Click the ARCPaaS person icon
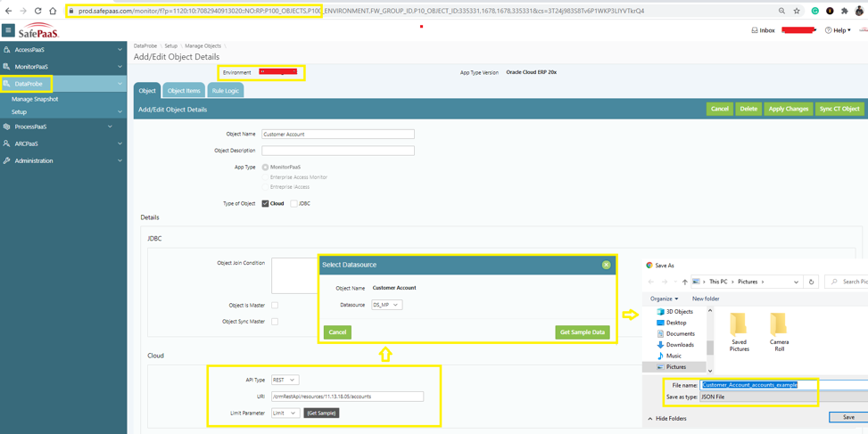The height and width of the screenshot is (434, 868). (6, 143)
